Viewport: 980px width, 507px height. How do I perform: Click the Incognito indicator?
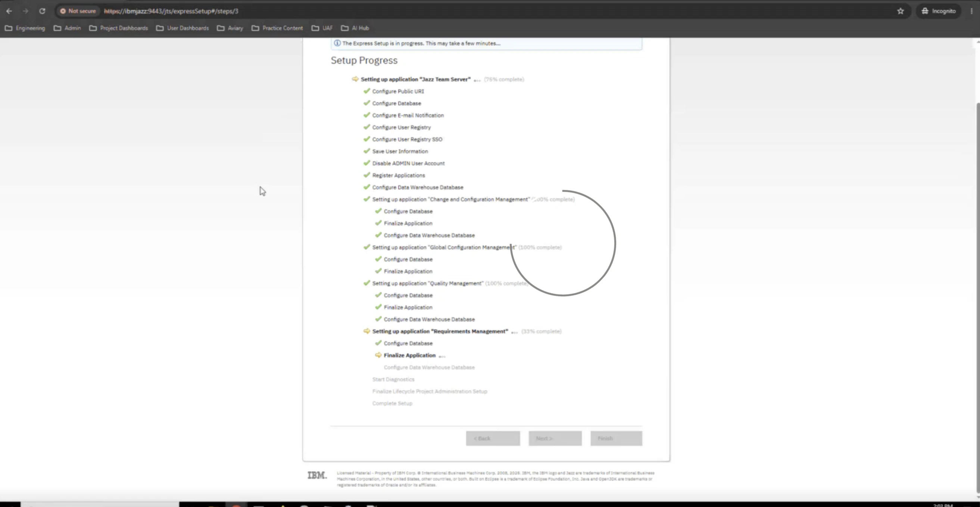[939, 11]
